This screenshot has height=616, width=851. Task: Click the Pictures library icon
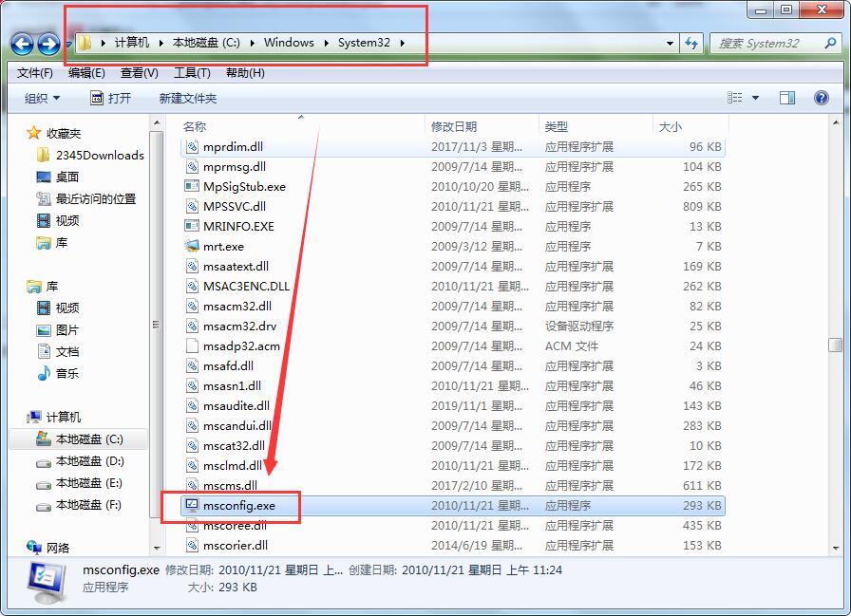(x=44, y=329)
